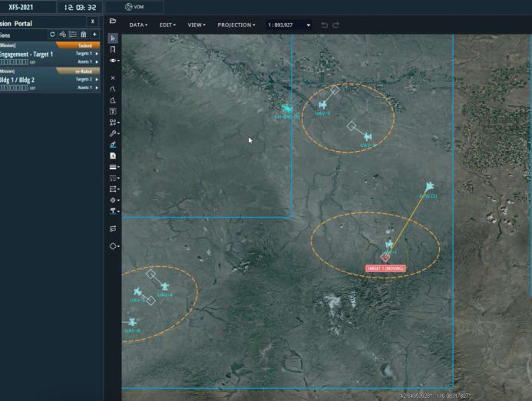The width and height of the screenshot is (532, 401).
Task: Expand Assets 1 under Bldg 1 / Bldg 2
Action: click(96, 87)
